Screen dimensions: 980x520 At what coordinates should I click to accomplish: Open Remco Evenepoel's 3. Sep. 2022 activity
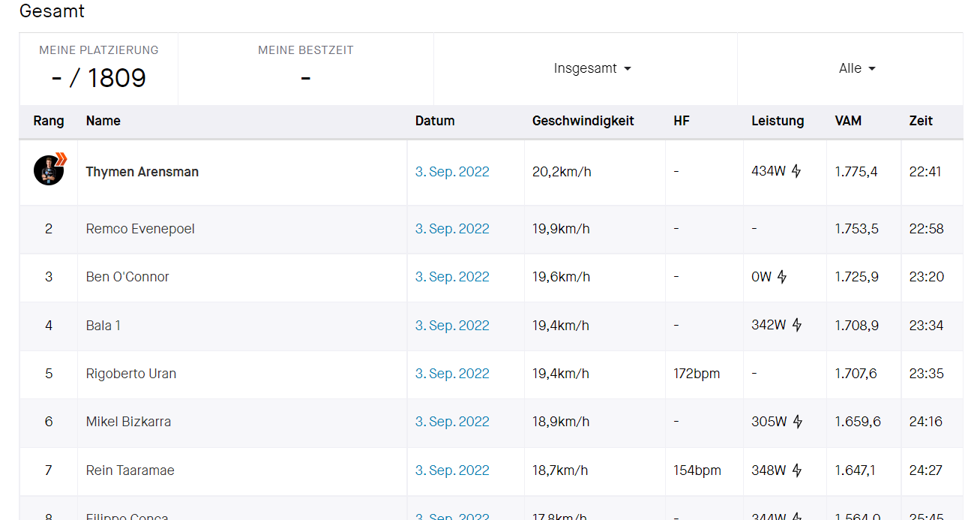(452, 229)
